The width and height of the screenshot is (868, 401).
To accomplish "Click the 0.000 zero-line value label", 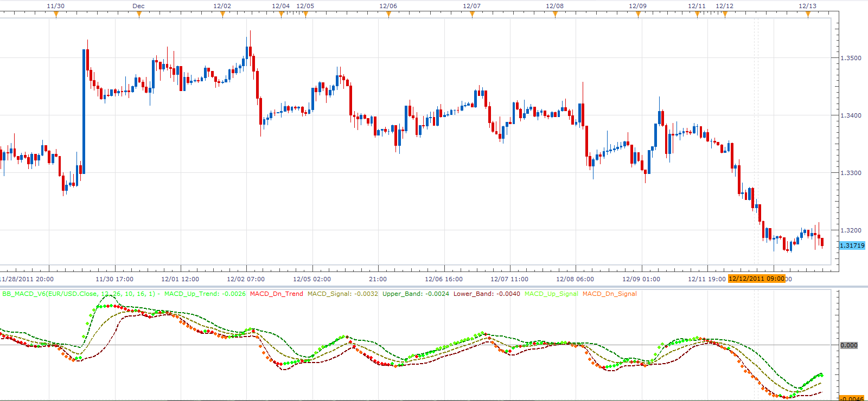I will (x=849, y=345).
